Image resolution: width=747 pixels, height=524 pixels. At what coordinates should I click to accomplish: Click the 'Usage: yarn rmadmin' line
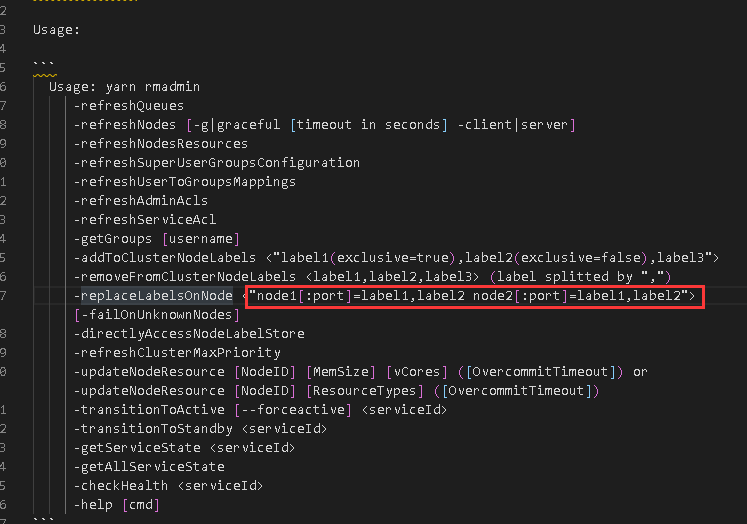tap(124, 87)
